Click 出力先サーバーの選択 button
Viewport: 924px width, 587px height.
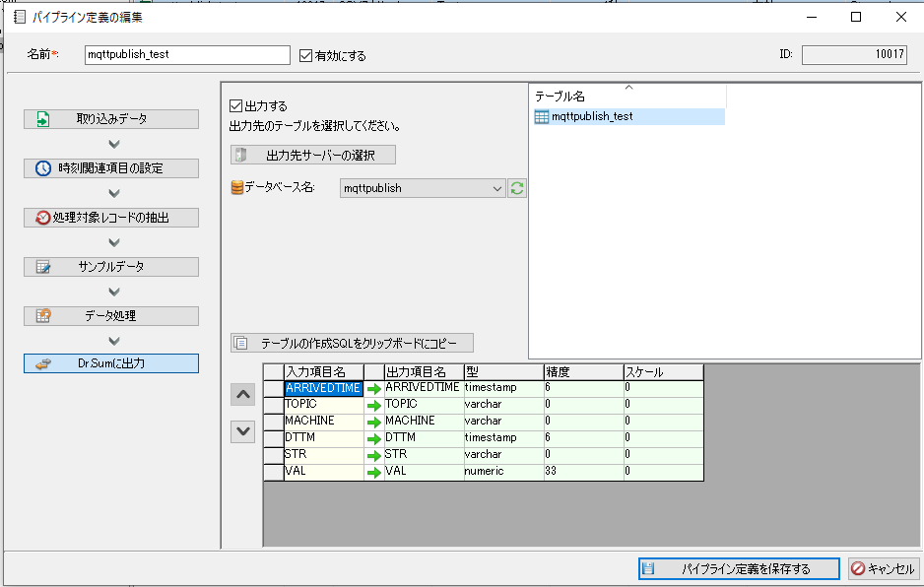(313, 155)
